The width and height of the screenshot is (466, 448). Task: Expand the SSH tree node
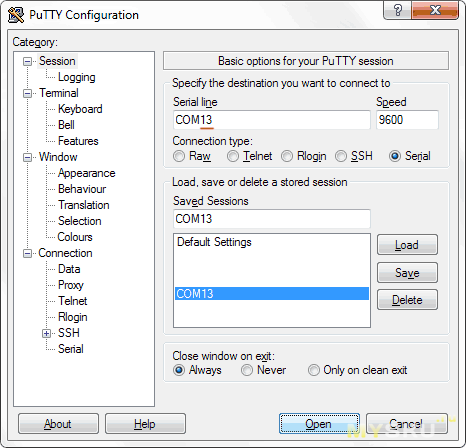47,333
